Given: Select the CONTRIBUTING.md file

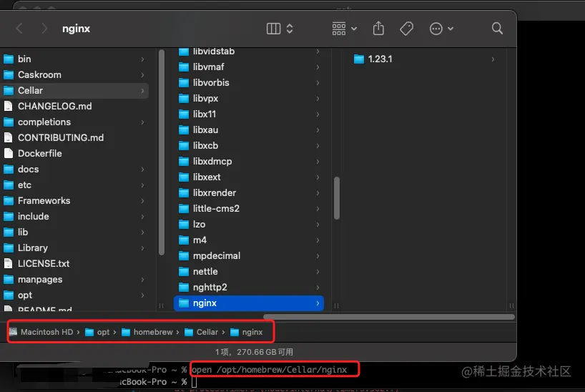Looking at the screenshot, I should (x=74, y=138).
